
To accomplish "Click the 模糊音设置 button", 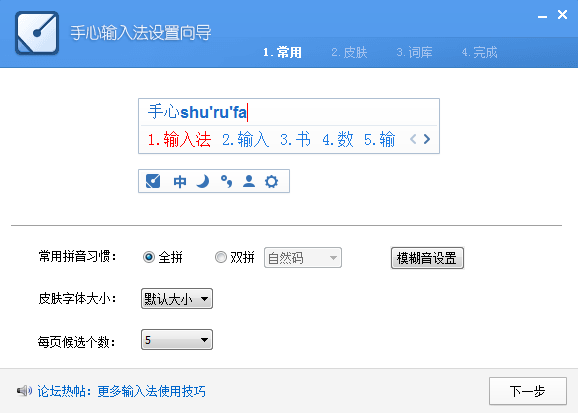I will [x=427, y=258].
